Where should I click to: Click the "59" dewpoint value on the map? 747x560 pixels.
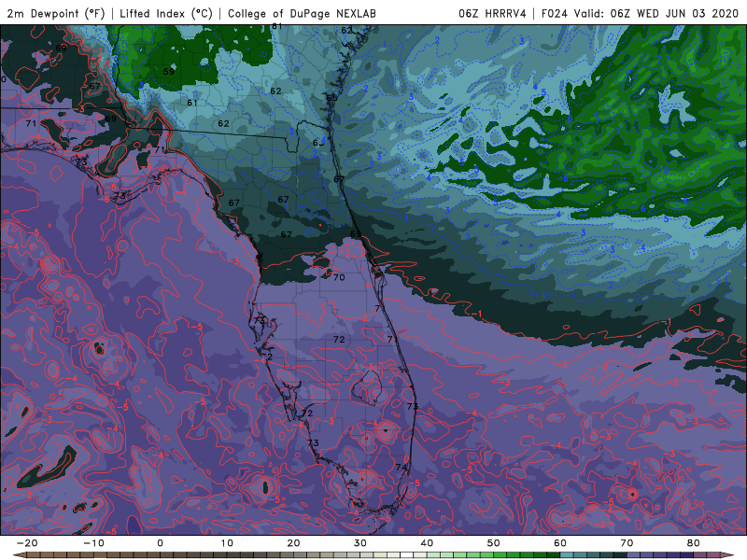[169, 72]
